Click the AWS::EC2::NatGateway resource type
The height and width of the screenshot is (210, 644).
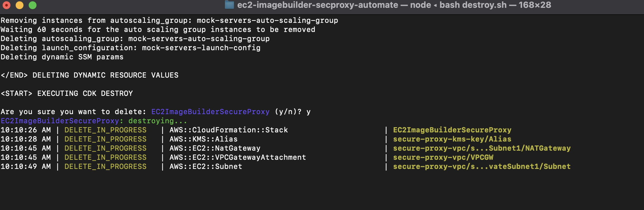tap(215, 148)
